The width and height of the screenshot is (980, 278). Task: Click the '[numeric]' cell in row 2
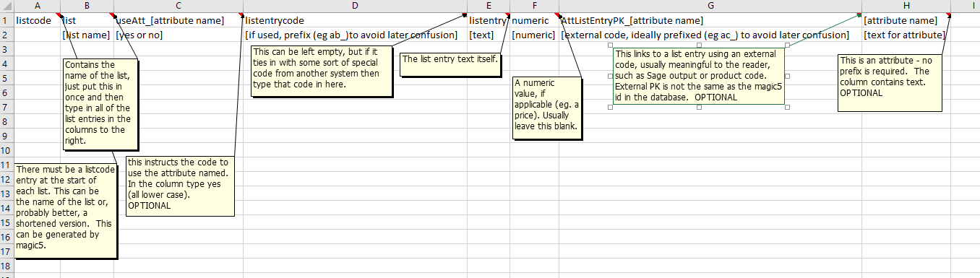[x=534, y=35]
